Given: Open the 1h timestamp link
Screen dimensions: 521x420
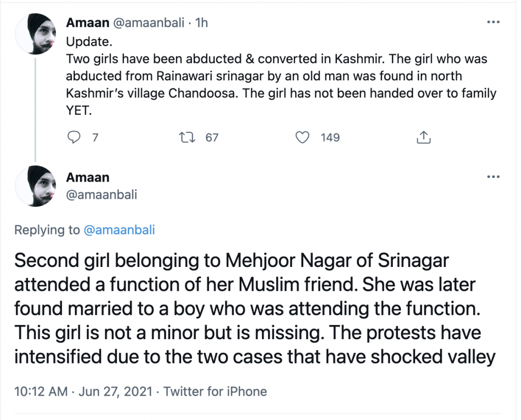Looking at the screenshot, I should point(201,23).
